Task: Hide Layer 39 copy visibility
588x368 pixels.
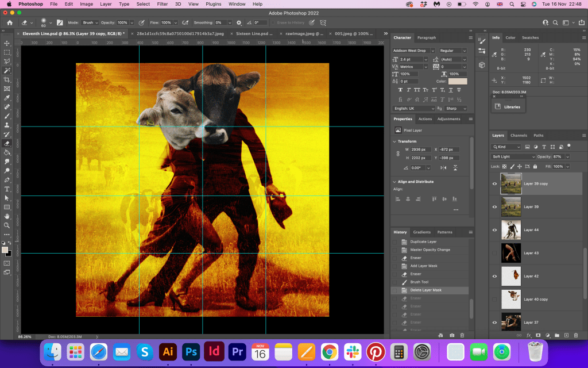Action: pos(494,183)
